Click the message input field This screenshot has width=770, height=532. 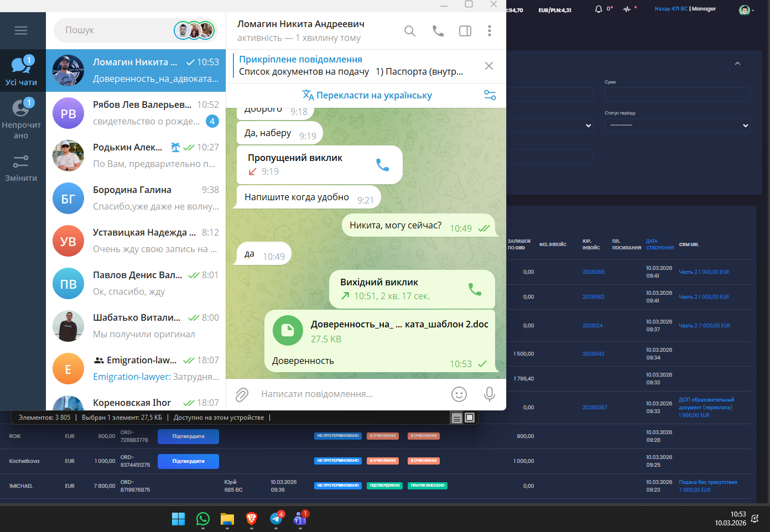point(351,394)
